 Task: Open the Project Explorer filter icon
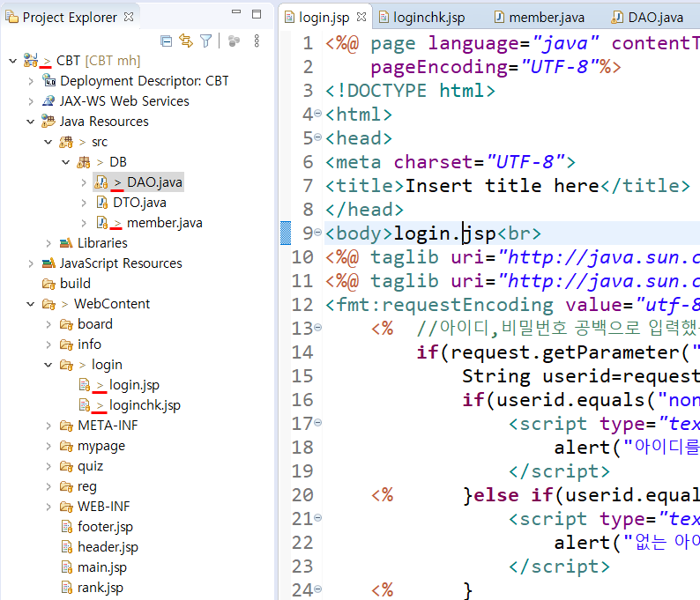[205, 41]
